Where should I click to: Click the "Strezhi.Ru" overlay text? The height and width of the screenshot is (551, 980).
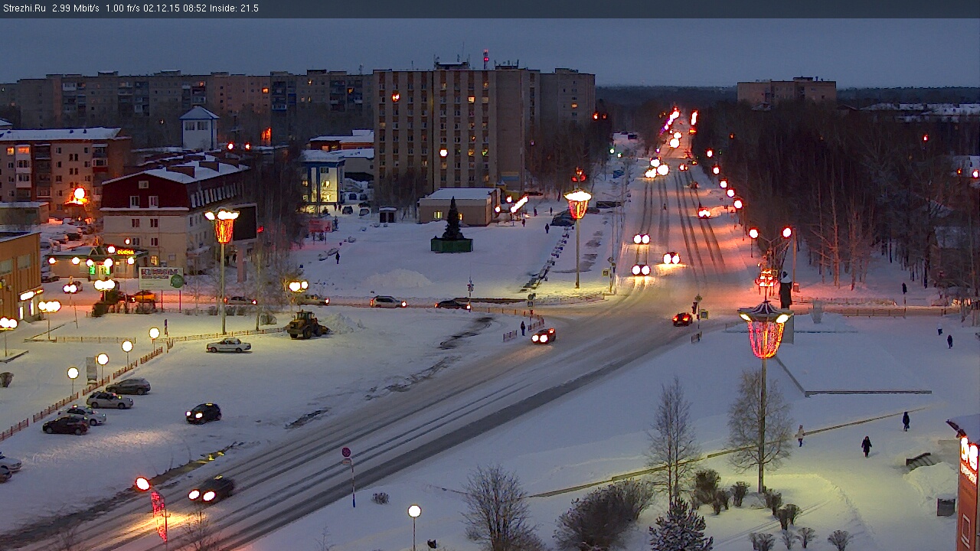point(24,8)
